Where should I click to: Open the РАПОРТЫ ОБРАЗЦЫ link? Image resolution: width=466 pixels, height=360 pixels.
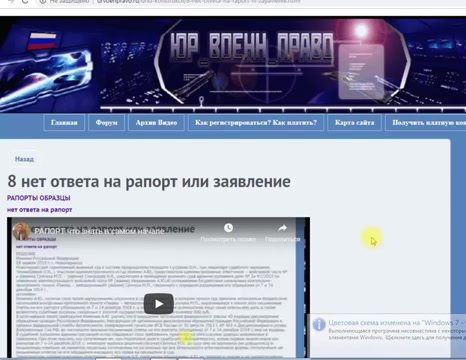pyautogui.click(x=39, y=198)
